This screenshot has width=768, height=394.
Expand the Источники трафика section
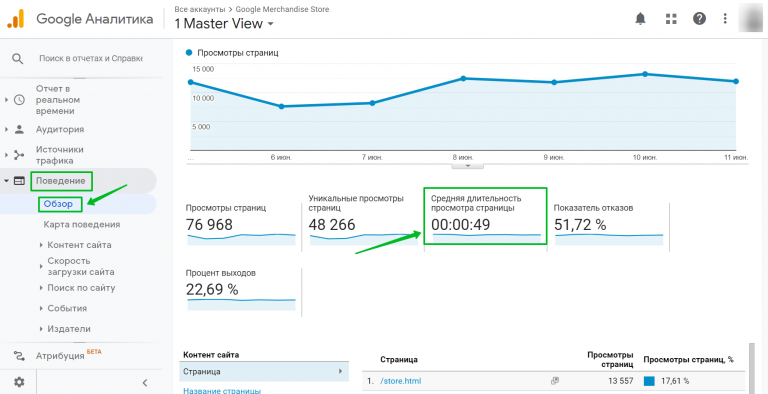tap(6, 155)
